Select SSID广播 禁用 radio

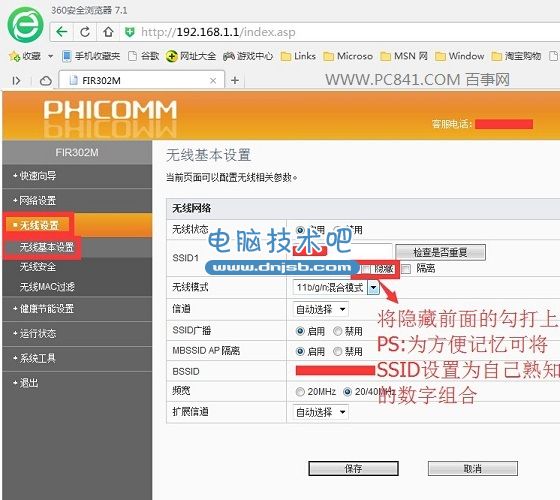[338, 331]
